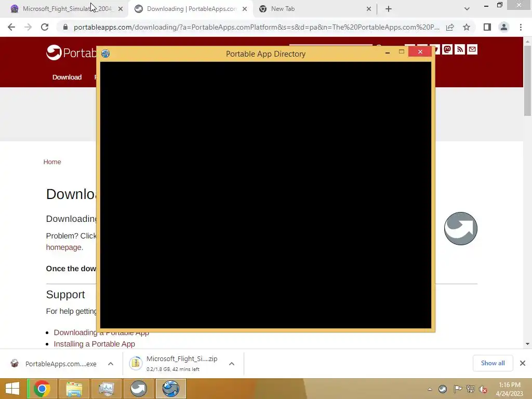The image size is (532, 399).
Task: Open a new tab with plus button
Action: tap(389, 9)
